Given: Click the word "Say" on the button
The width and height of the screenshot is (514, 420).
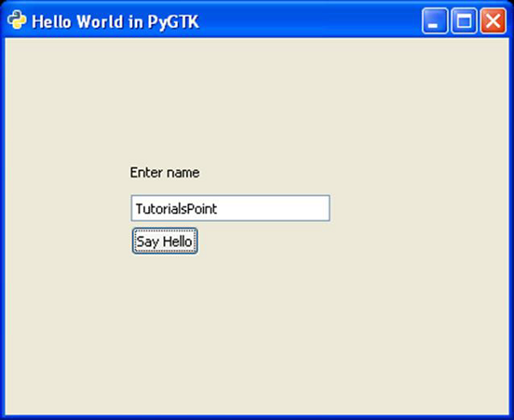Looking at the screenshot, I should coord(146,243).
